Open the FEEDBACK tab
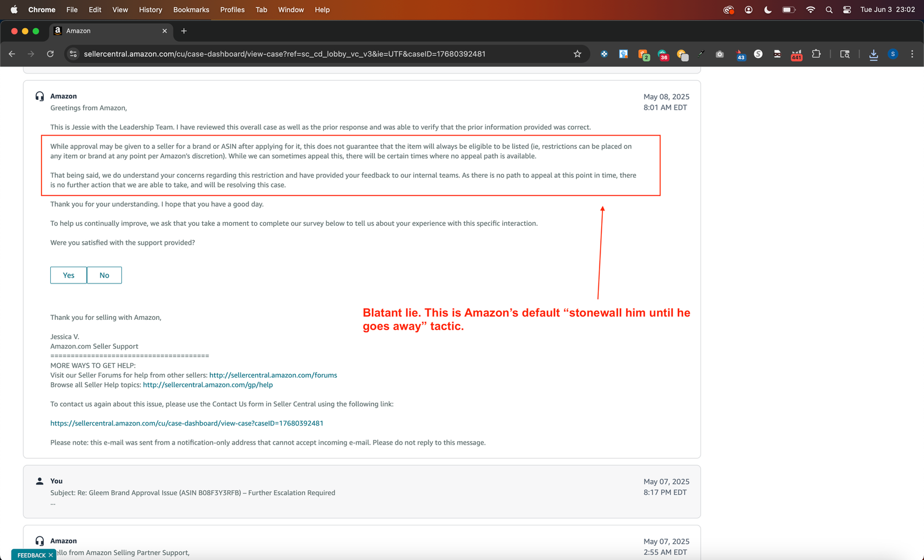The width and height of the screenshot is (924, 560). pos(31,555)
